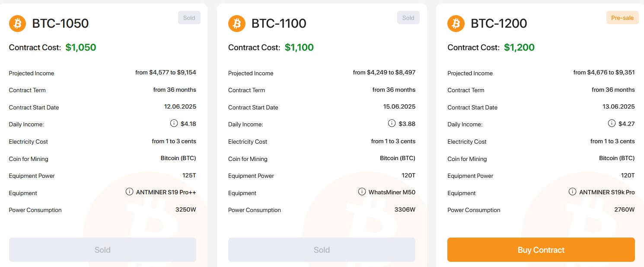Viewport: 644px width, 267px height.
Task: Click the Sold button under BTC-1050
Action: [x=102, y=250]
